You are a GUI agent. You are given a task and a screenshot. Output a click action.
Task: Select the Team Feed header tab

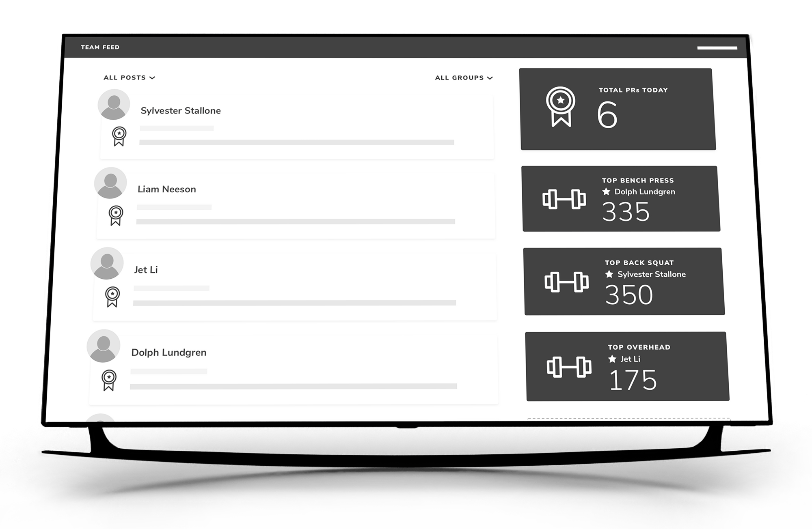click(100, 47)
